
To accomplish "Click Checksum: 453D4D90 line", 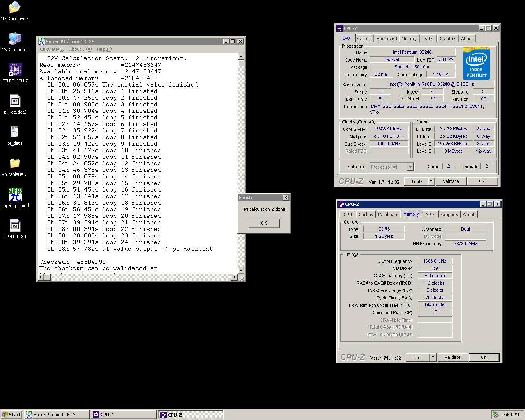I will [x=73, y=262].
